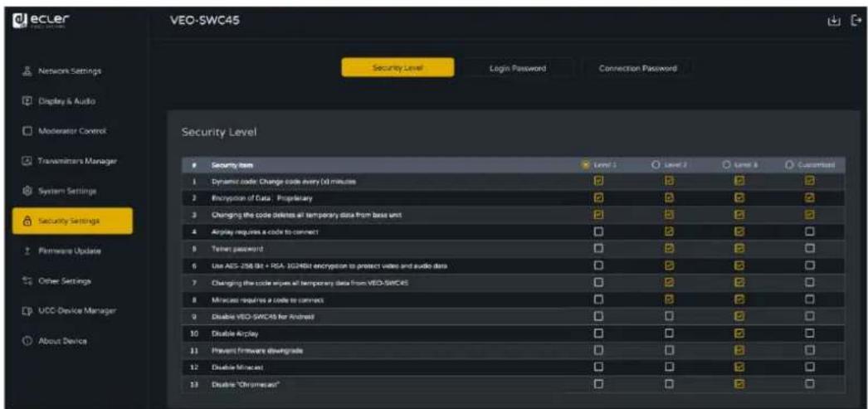Toggle Level 3 checkbox for Disable "Chromecast"
This screenshot has height=409, width=868.
pos(739,383)
